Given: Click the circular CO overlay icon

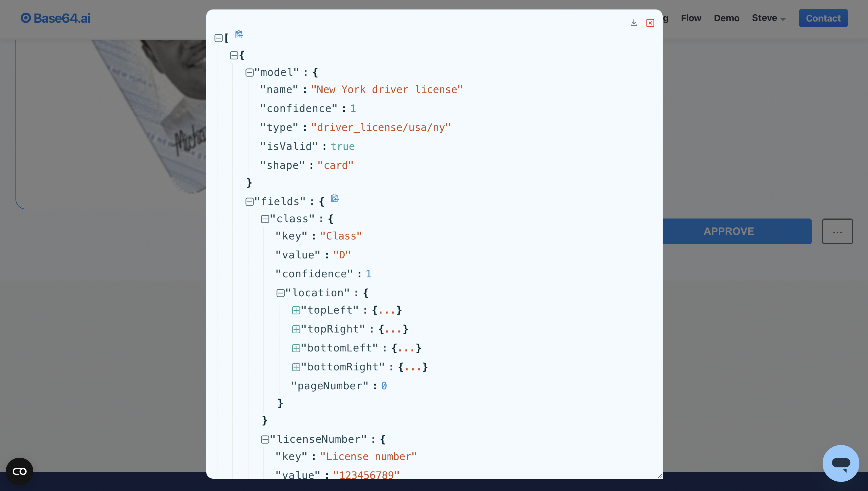Looking at the screenshot, I should pos(19,471).
